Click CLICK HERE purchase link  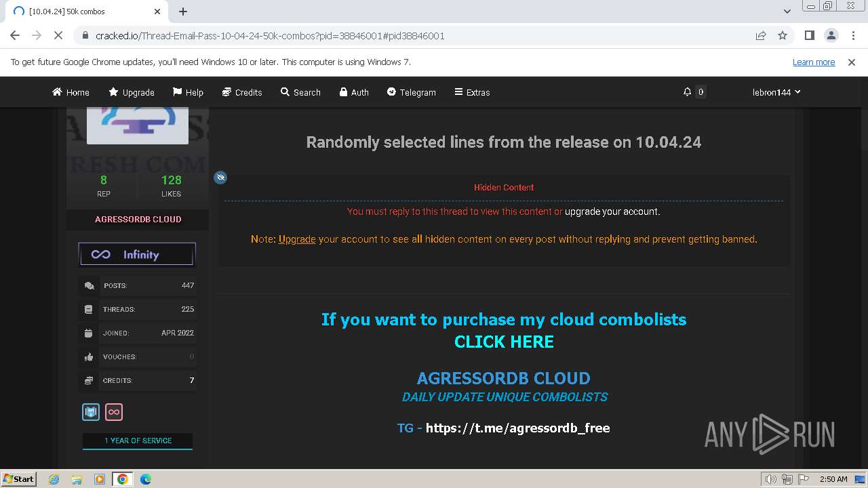tap(504, 342)
